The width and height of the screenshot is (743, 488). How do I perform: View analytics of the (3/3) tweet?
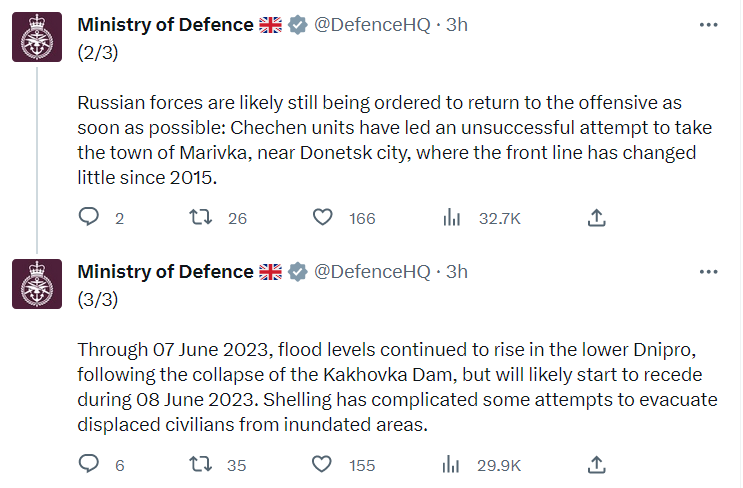(451, 464)
